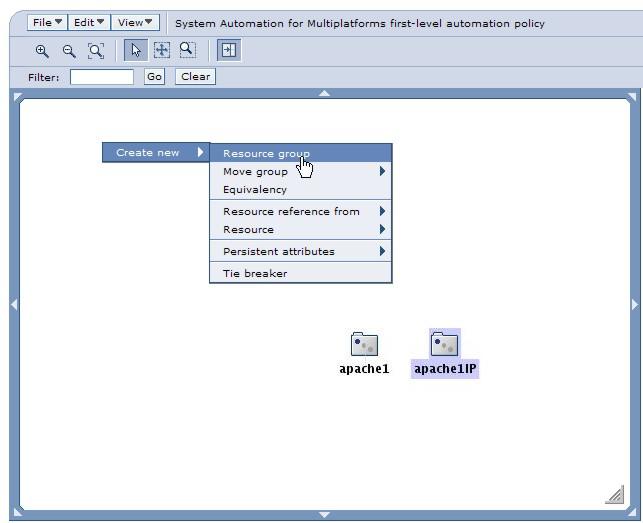
Task: Expand Persistent attributes submenu
Action: coord(301,251)
